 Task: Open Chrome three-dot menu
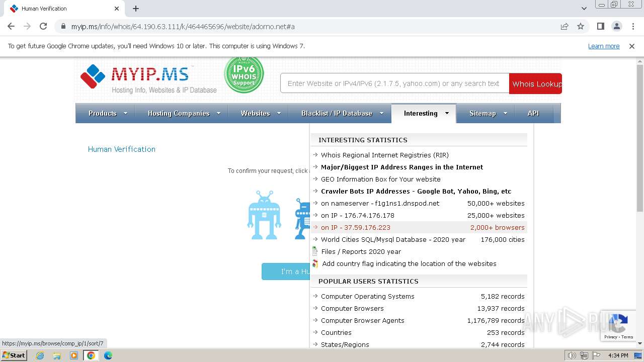pos(633,26)
